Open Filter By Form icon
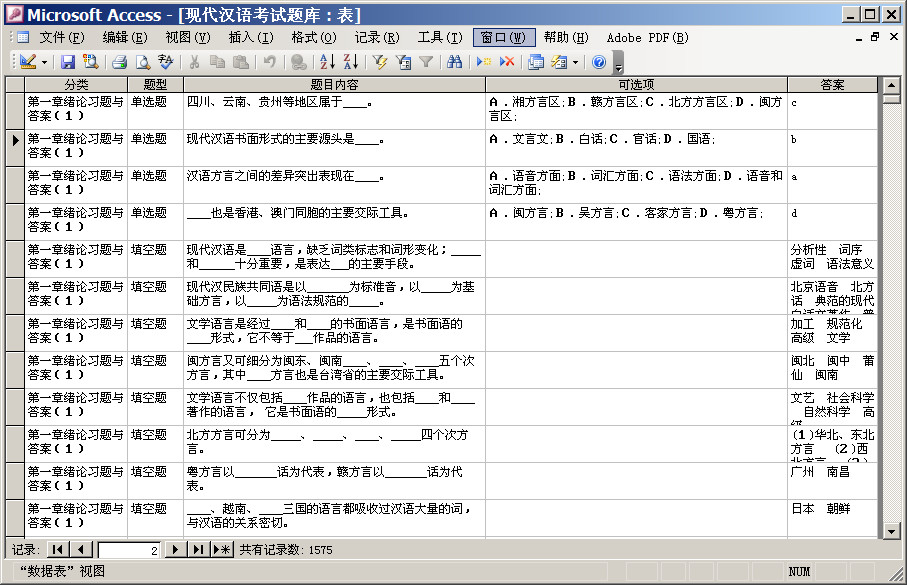This screenshot has height=585, width=907. [x=403, y=61]
